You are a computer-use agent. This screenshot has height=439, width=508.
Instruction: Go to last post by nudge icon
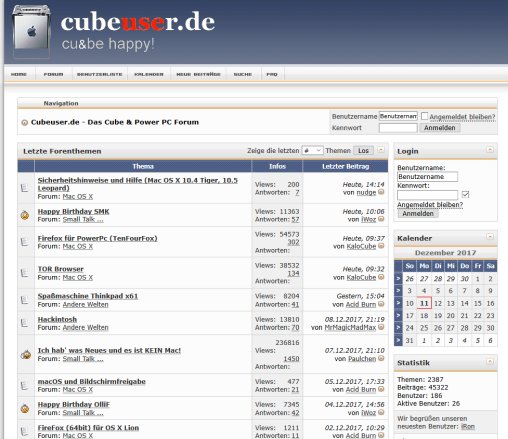click(x=381, y=192)
